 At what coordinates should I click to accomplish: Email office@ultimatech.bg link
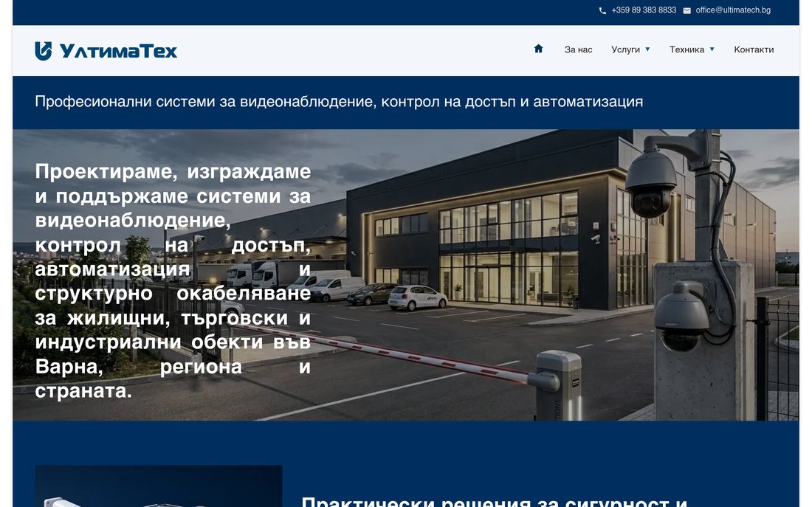733,10
